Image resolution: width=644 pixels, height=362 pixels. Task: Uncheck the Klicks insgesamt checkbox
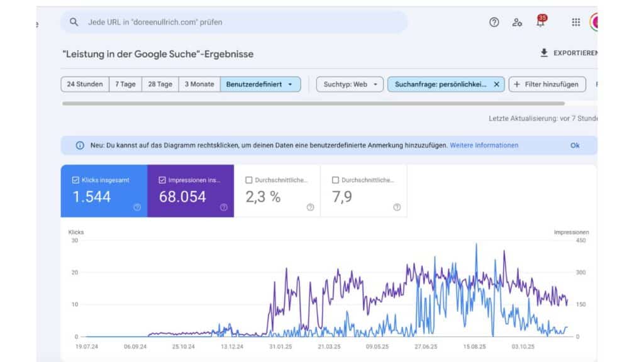[x=76, y=180]
